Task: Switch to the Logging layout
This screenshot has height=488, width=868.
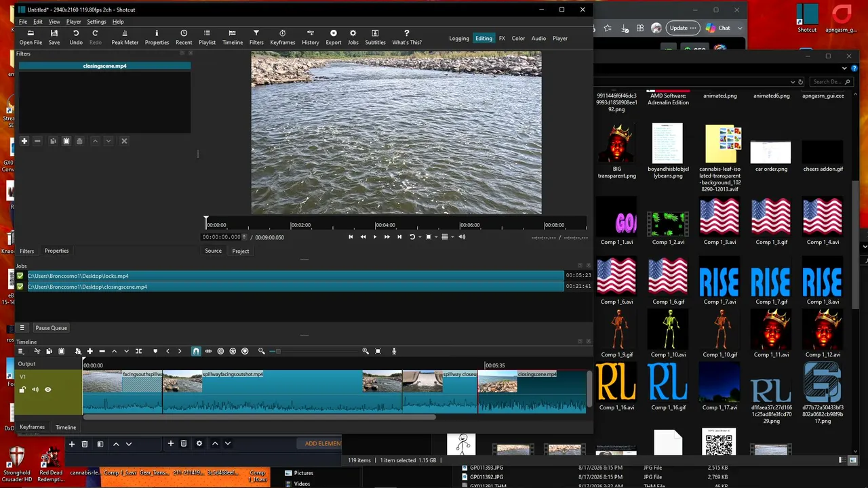Action: [459, 39]
